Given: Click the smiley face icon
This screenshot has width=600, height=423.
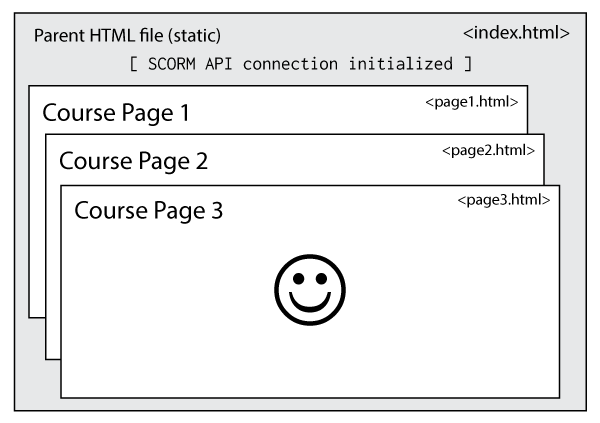Looking at the screenshot, I should 309,290.
